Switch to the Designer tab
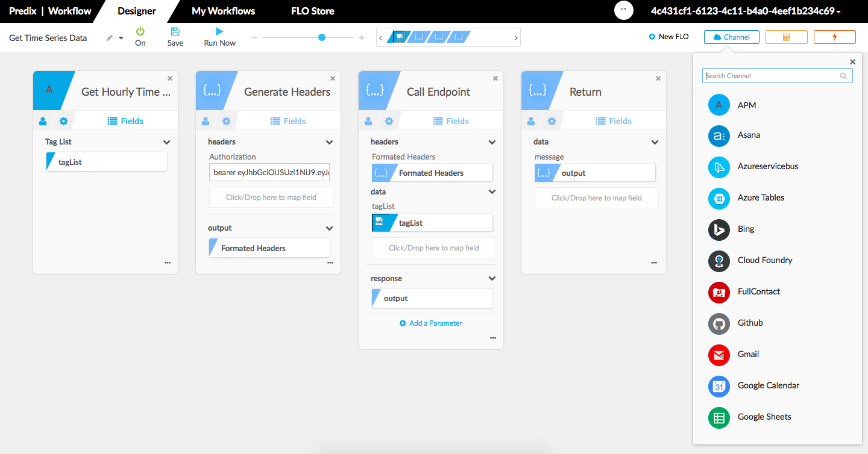The image size is (868, 454). point(137,11)
